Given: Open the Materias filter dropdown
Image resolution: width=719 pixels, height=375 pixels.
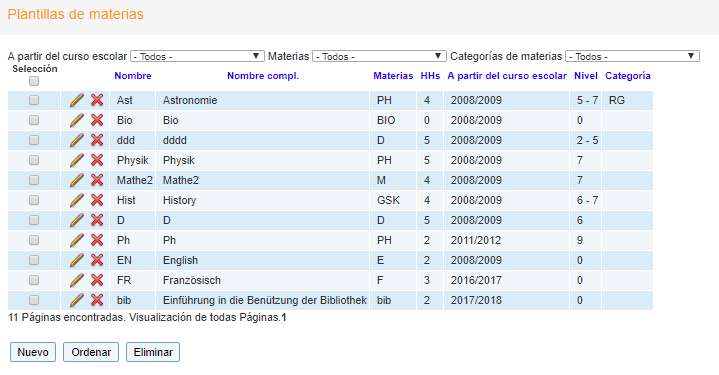Looking at the screenshot, I should [x=379, y=56].
